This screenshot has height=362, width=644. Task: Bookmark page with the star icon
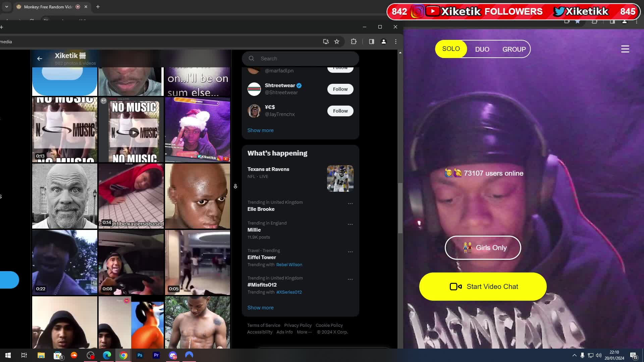pos(337,42)
